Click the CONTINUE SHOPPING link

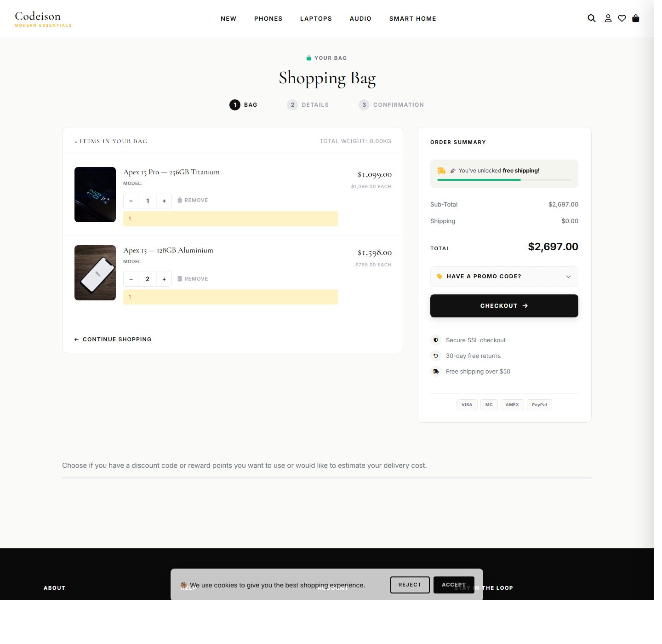[x=113, y=339]
